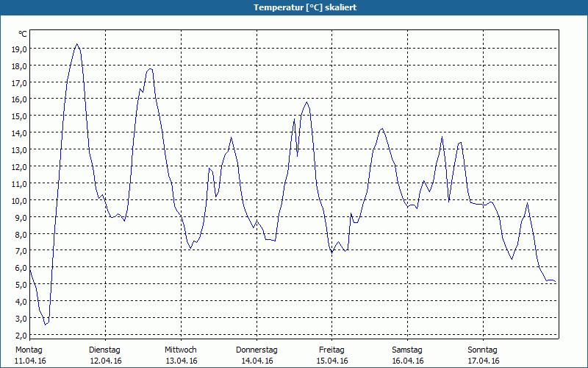Click the °C unit label on axis
The width and height of the screenshot is (588, 368).
(x=23, y=34)
